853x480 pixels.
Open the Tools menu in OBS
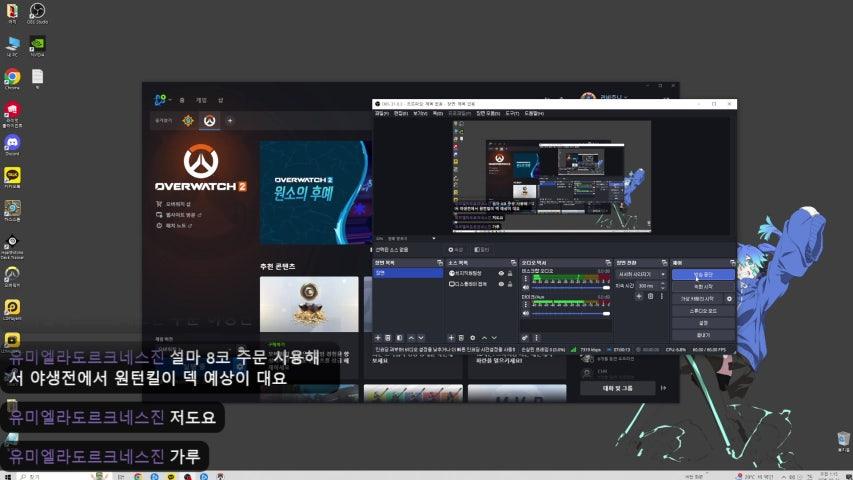pyautogui.click(x=512, y=114)
